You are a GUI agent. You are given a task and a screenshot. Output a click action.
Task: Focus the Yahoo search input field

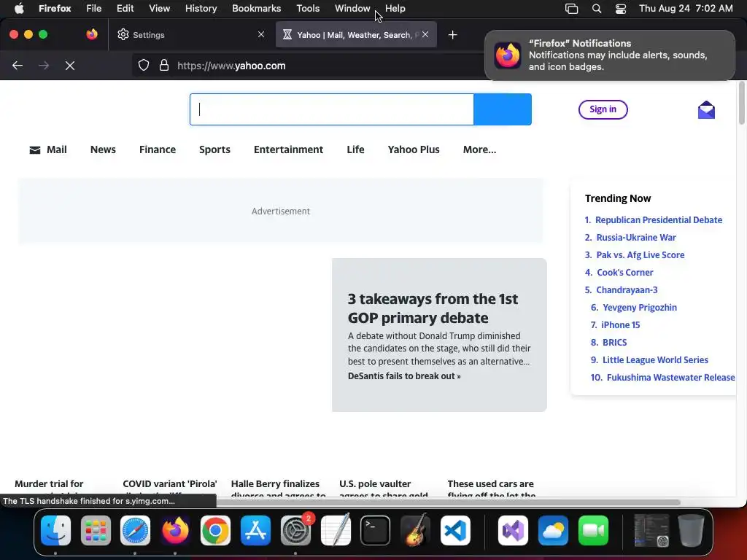pos(332,109)
